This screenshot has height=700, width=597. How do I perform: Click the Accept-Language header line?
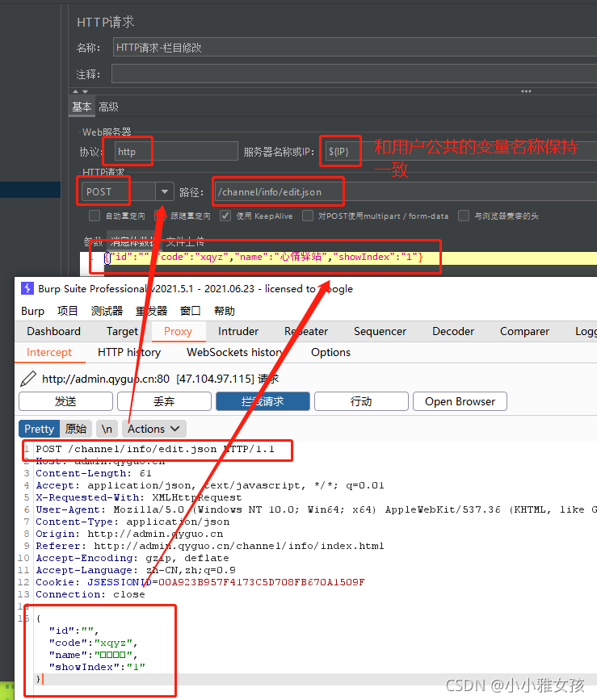(x=136, y=570)
